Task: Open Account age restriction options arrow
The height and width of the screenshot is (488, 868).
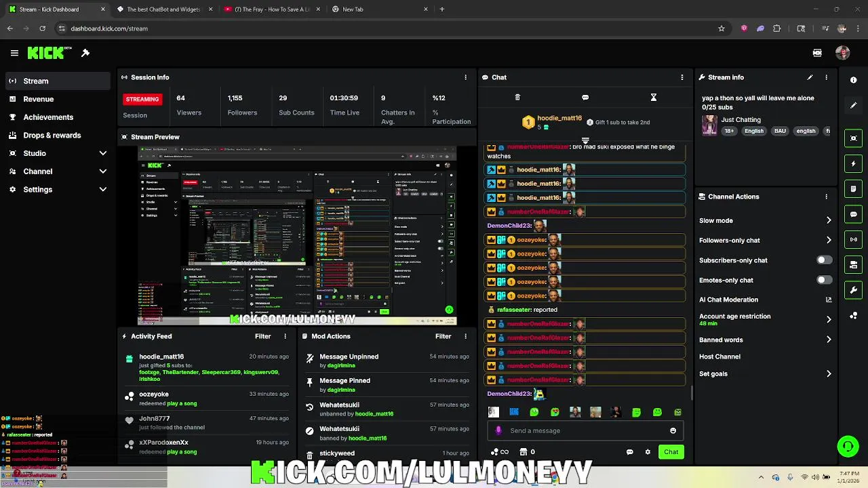Action: pyautogui.click(x=829, y=319)
